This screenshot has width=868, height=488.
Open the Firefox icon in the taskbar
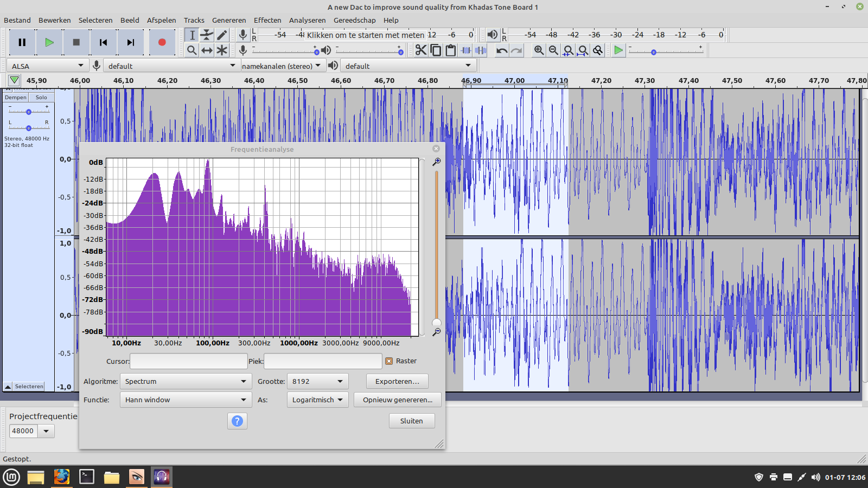[x=62, y=477]
